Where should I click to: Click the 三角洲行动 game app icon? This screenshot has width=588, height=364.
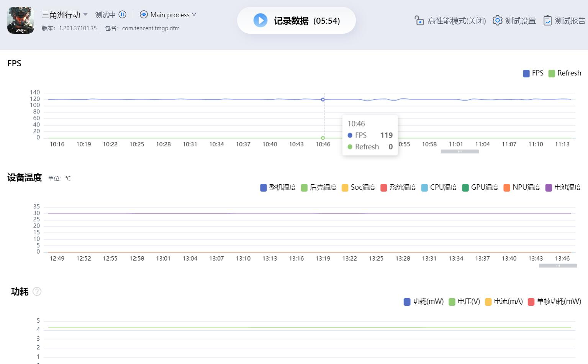tap(21, 20)
